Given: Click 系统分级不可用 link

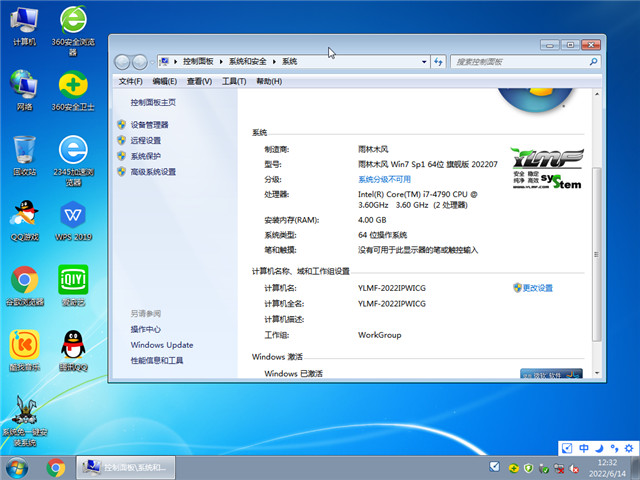Looking at the screenshot, I should pyautogui.click(x=384, y=179).
